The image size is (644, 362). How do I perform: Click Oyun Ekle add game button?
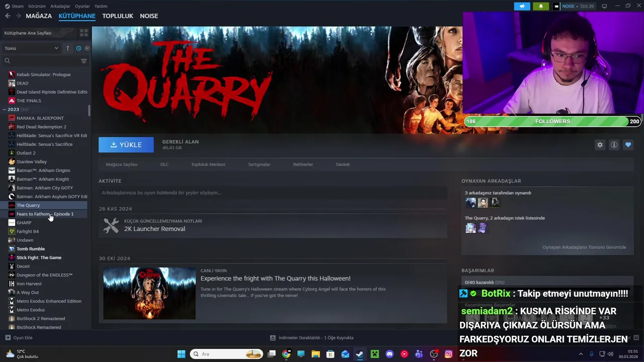[19, 338]
